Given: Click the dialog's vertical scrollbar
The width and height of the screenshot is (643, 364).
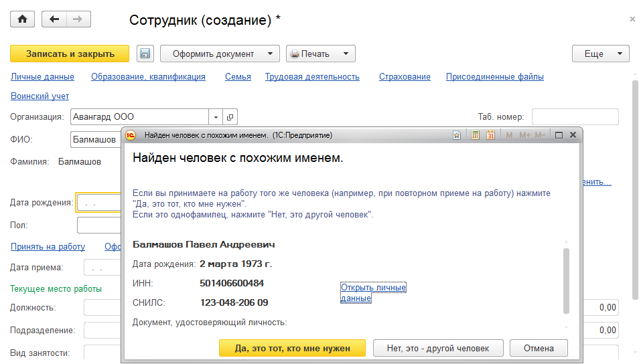Looking at the screenshot, I should [x=567, y=281].
